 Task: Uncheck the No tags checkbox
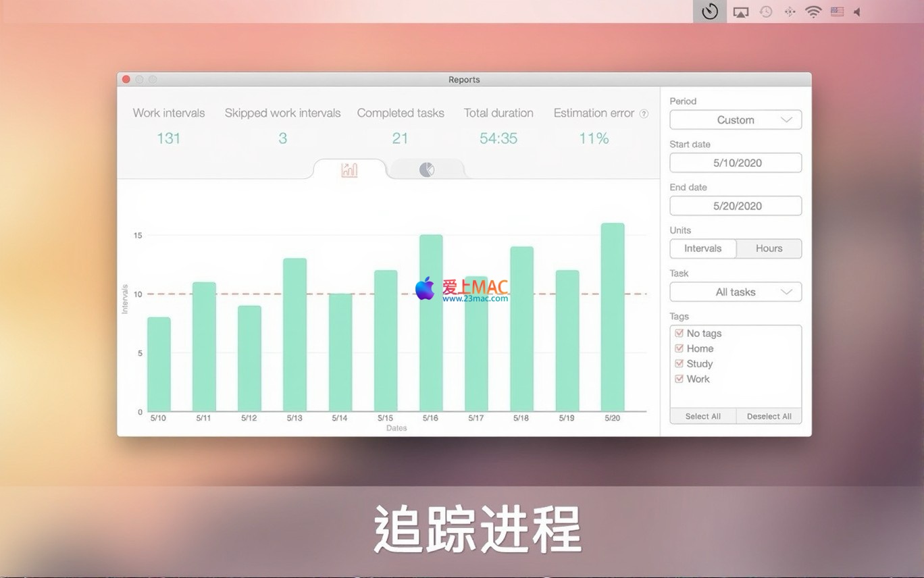679,333
